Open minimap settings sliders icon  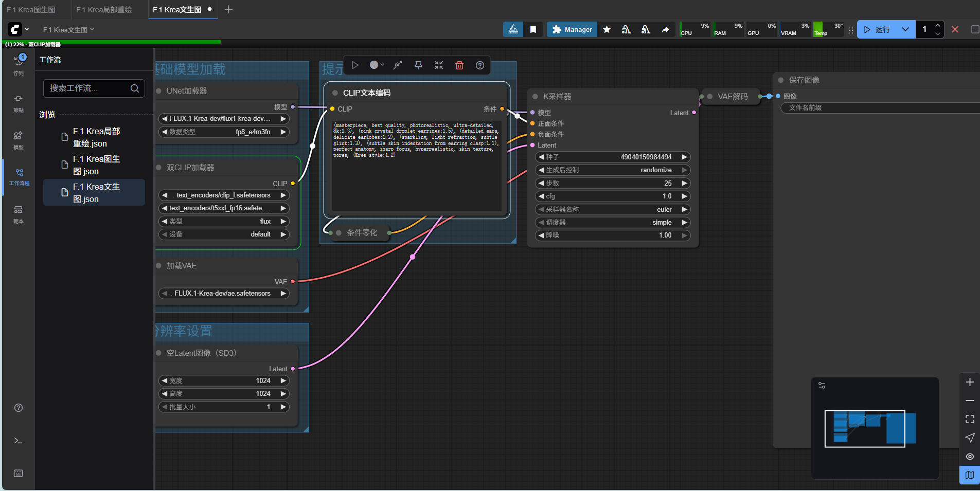pyautogui.click(x=822, y=385)
